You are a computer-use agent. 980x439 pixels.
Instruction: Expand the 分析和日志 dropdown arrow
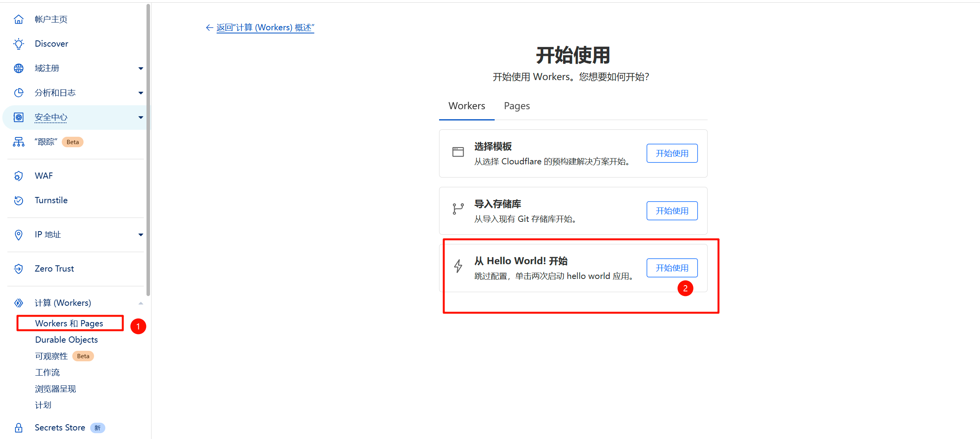[141, 93]
